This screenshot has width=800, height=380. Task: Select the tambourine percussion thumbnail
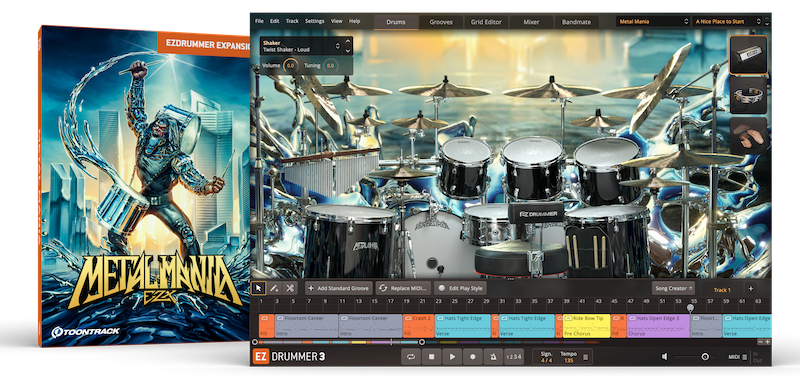(x=748, y=95)
